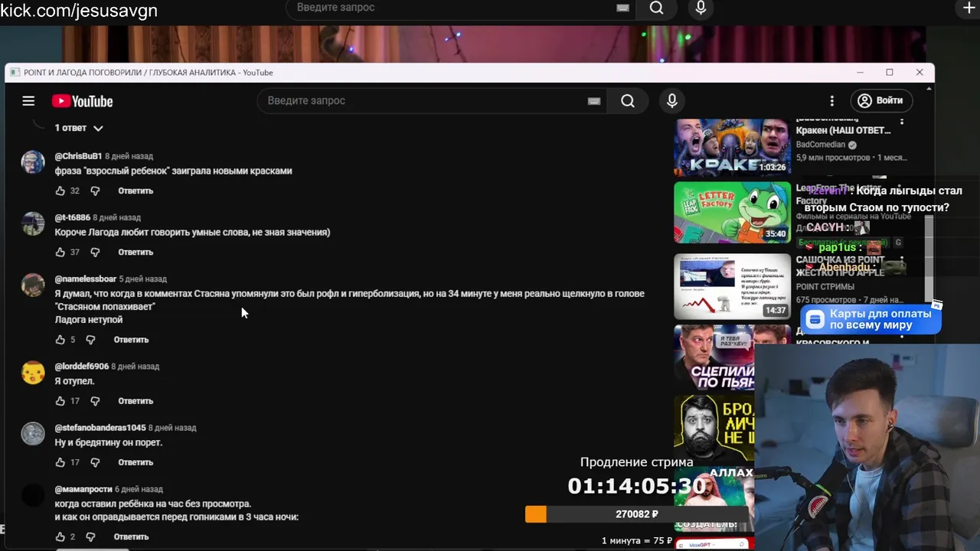980x551 pixels.
Task: Open the @lorddef6906 username link
Action: tap(82, 366)
